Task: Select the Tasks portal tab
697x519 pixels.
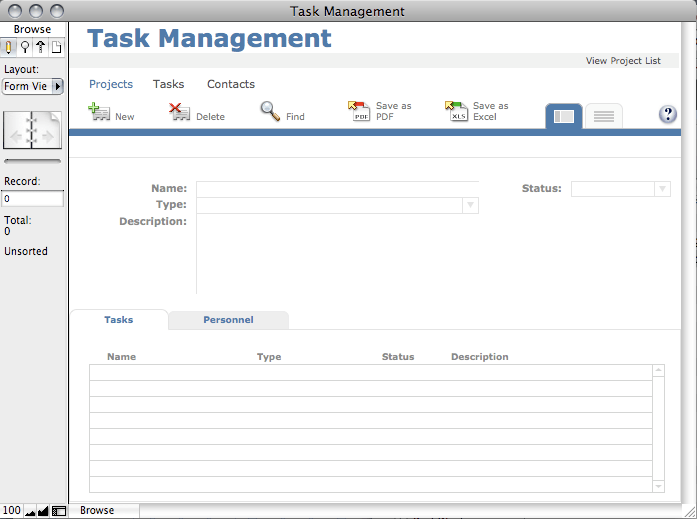Action: (x=119, y=319)
